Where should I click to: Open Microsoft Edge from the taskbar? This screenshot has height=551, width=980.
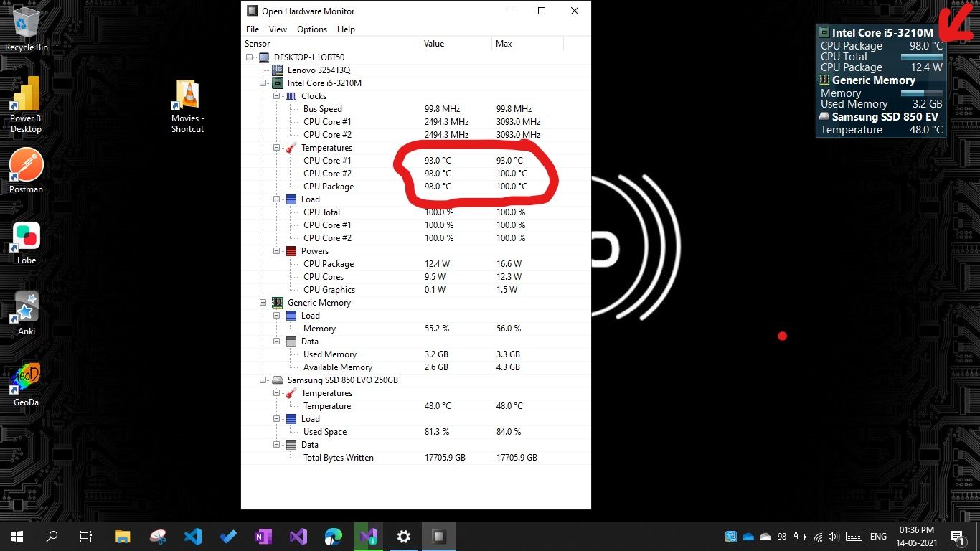(334, 537)
